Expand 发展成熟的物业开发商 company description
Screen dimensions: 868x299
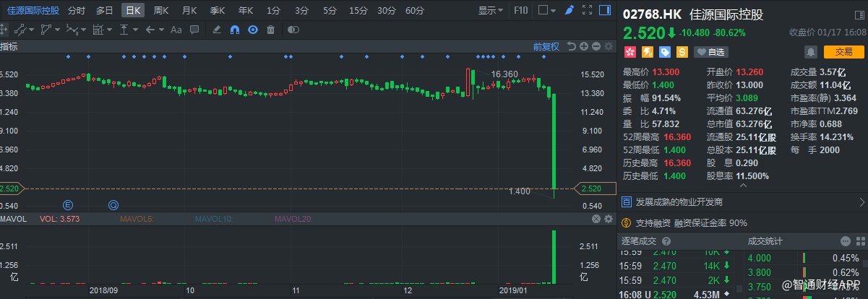coord(744,202)
